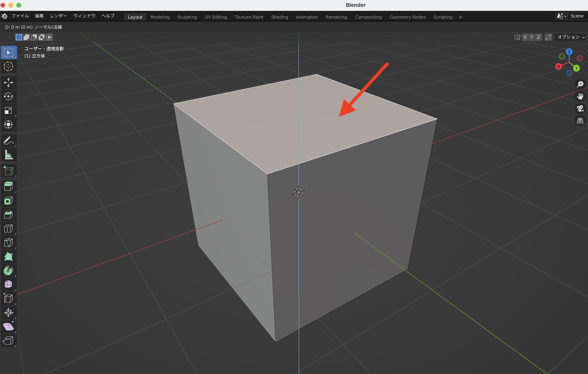The height and width of the screenshot is (374, 588).
Task: Open the scene browse dropdown icon
Action: click(561, 16)
